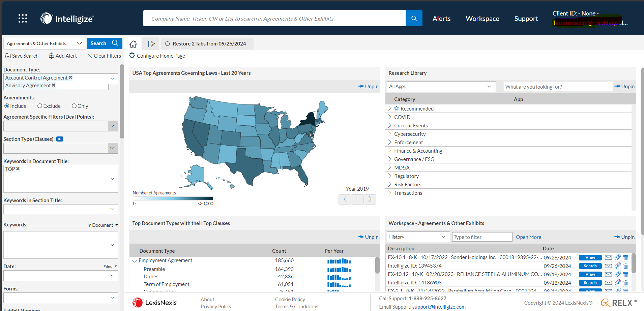Open the Workspace menu

[482, 19]
